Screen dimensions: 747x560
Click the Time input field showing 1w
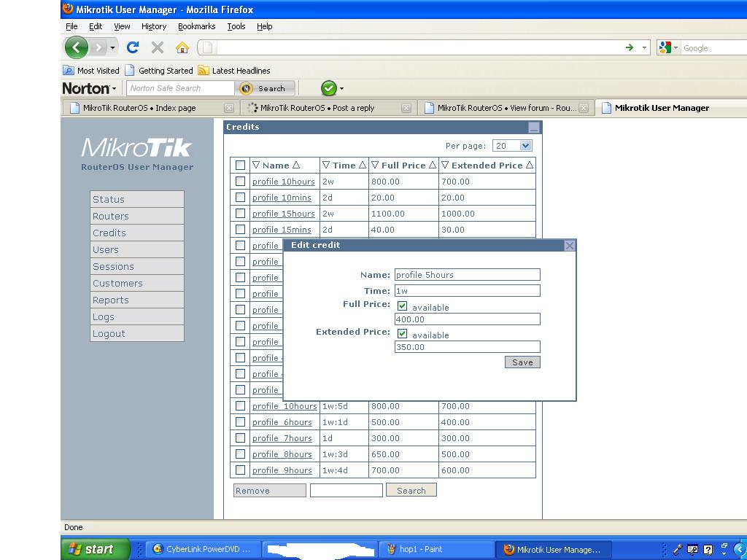[468, 291]
